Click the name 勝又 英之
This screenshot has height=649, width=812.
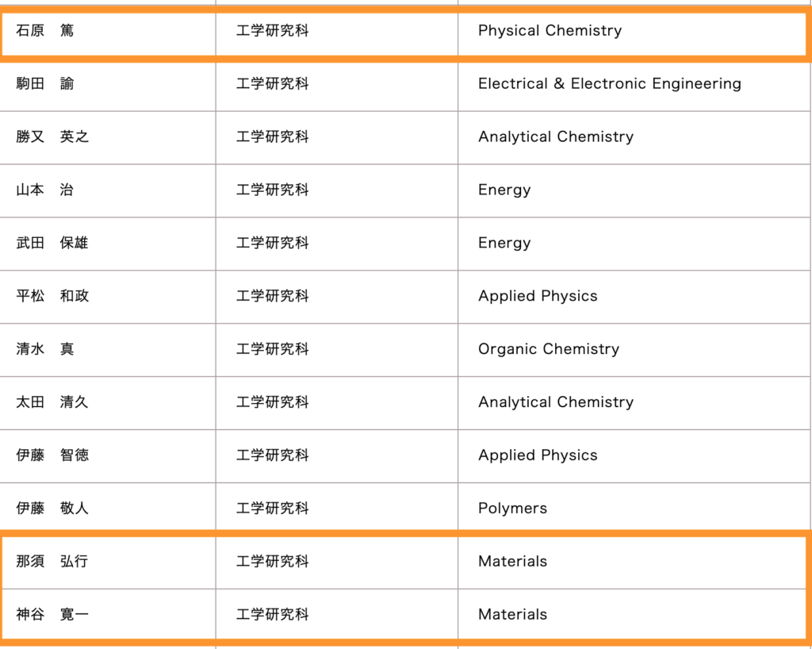pos(52,137)
